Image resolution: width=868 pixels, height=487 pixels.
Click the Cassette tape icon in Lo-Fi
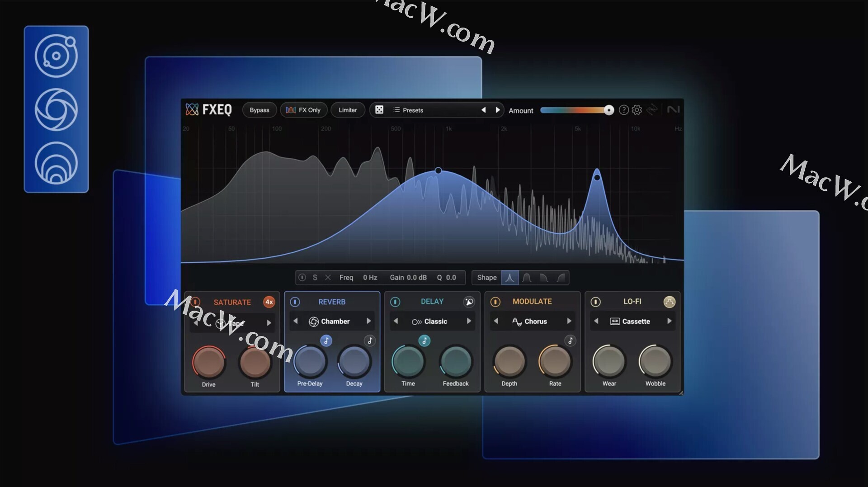[x=615, y=322]
